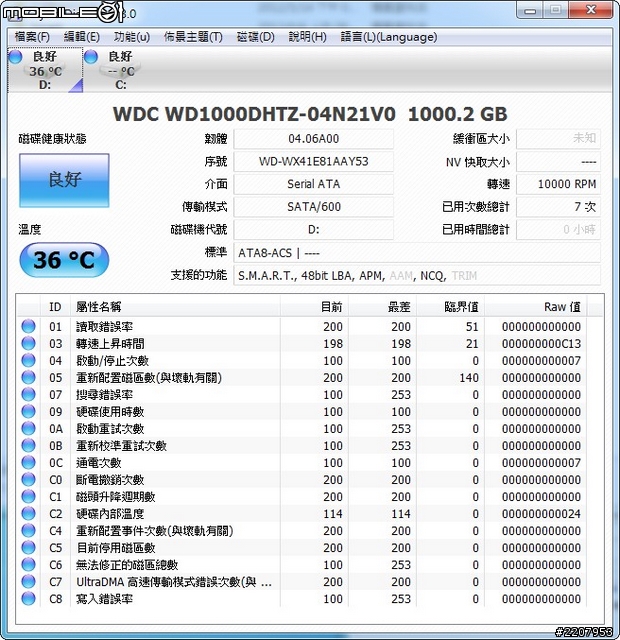Click status orb of attribute 03 轉速上昇時間
This screenshot has height=640, width=620.
pyautogui.click(x=28, y=343)
